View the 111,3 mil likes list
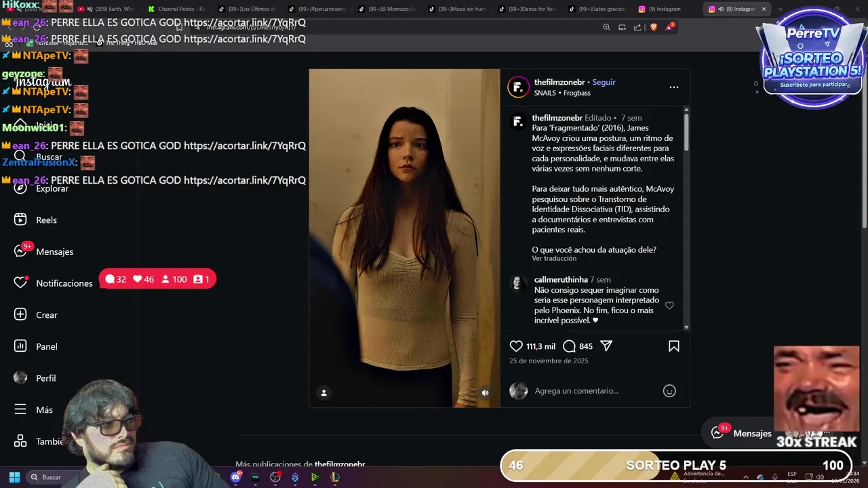Image resolution: width=868 pixels, height=488 pixels. click(x=540, y=346)
